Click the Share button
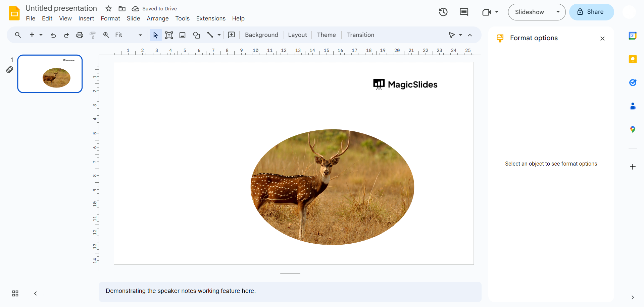 pyautogui.click(x=591, y=12)
